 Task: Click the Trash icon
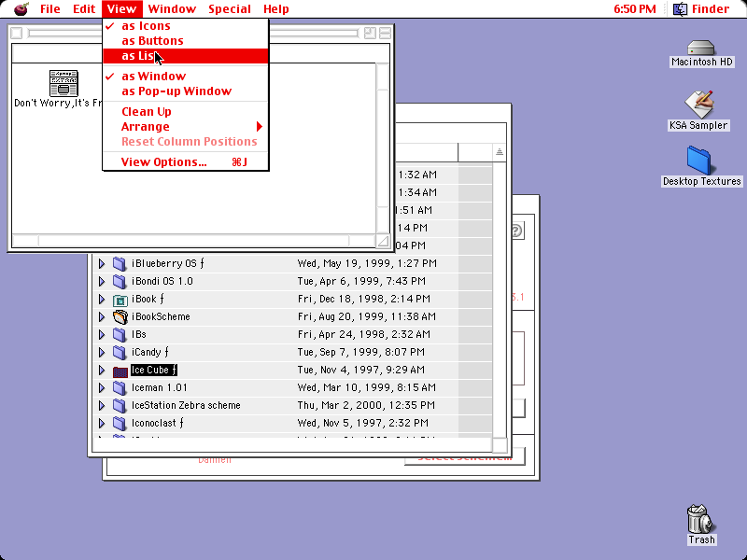[x=701, y=519]
